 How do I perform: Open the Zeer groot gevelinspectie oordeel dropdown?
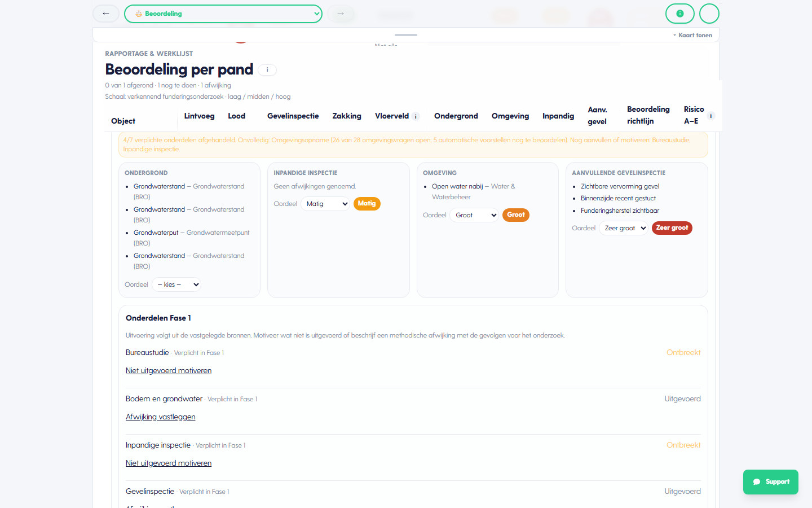[x=624, y=228]
